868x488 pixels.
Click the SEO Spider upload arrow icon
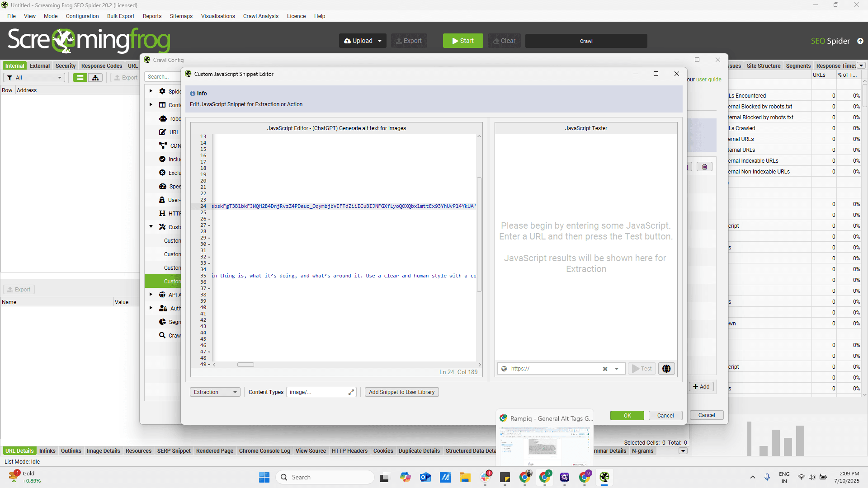coord(860,41)
